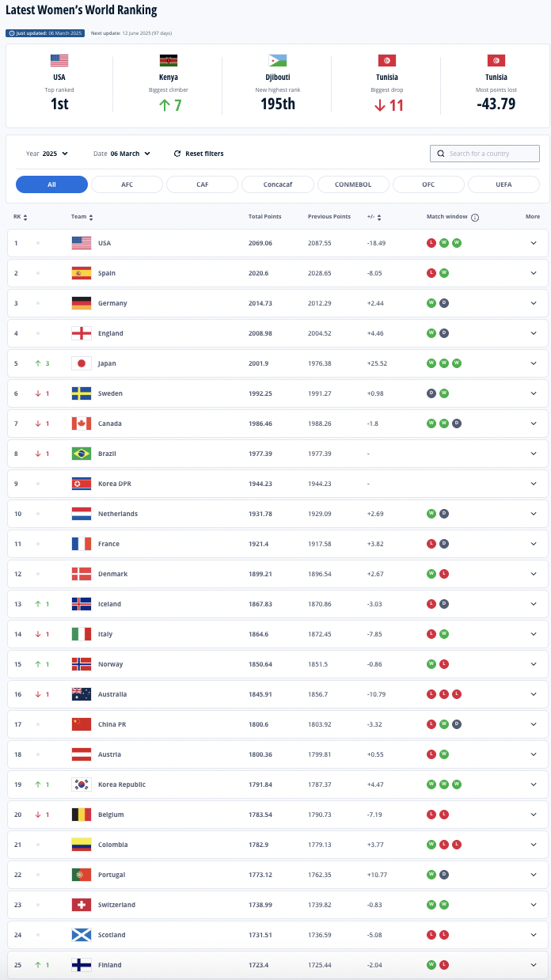Sort table by Team column arrows

tap(91, 217)
